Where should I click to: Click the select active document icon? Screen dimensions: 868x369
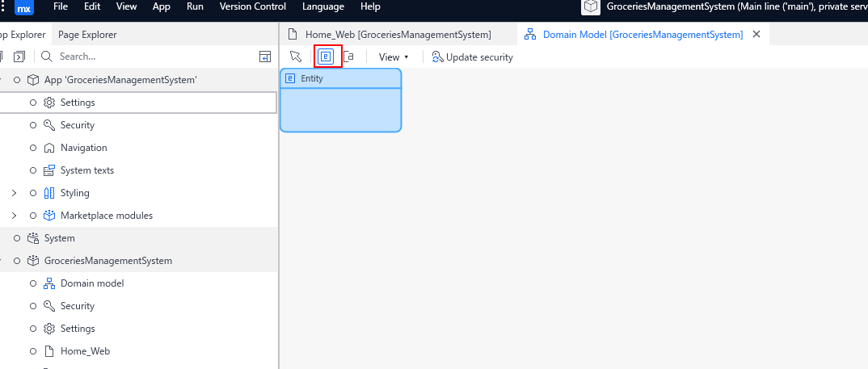pos(265,57)
